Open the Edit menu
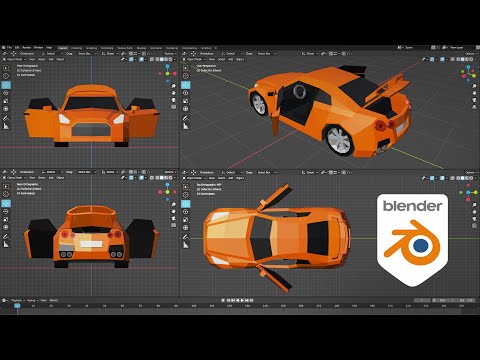The width and height of the screenshot is (480, 360). [x=17, y=48]
